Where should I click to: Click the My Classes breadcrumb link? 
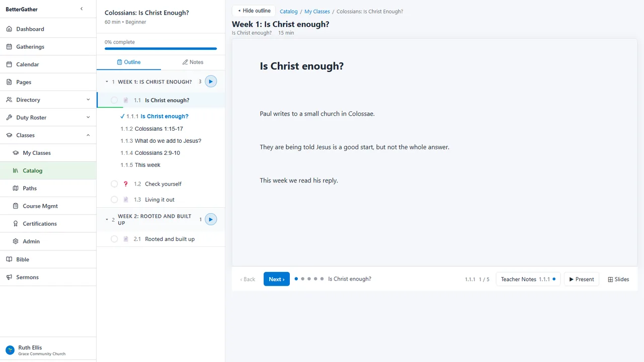pos(317,11)
